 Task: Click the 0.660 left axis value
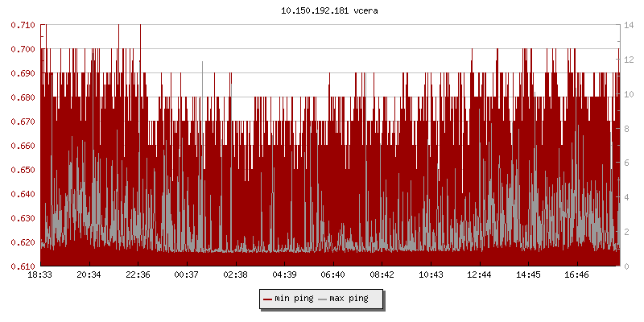pyautogui.click(x=23, y=146)
